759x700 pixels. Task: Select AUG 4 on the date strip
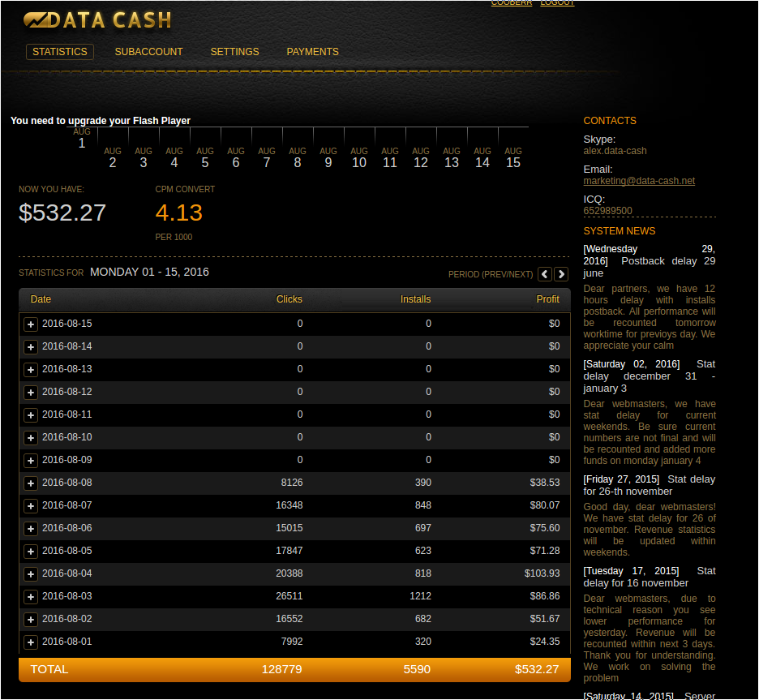pyautogui.click(x=174, y=158)
